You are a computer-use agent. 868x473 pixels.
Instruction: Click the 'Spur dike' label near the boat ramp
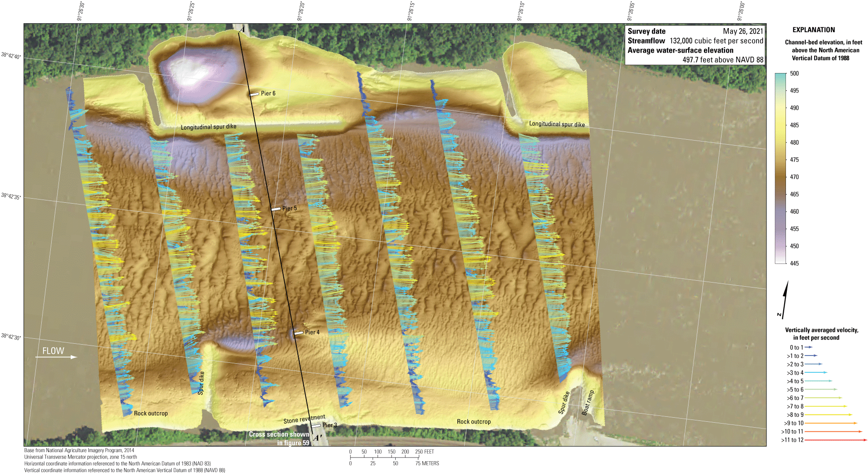pos(564,403)
